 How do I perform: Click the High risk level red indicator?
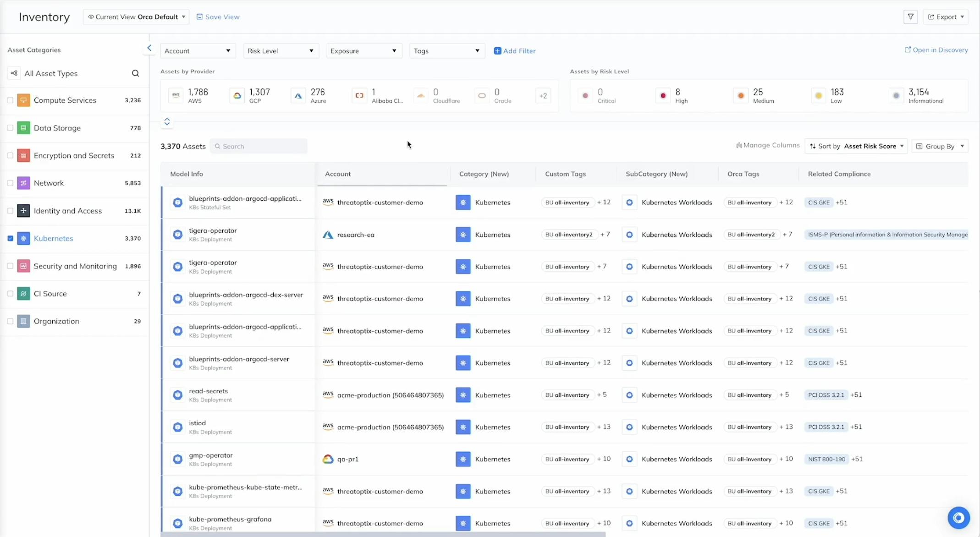click(x=663, y=95)
